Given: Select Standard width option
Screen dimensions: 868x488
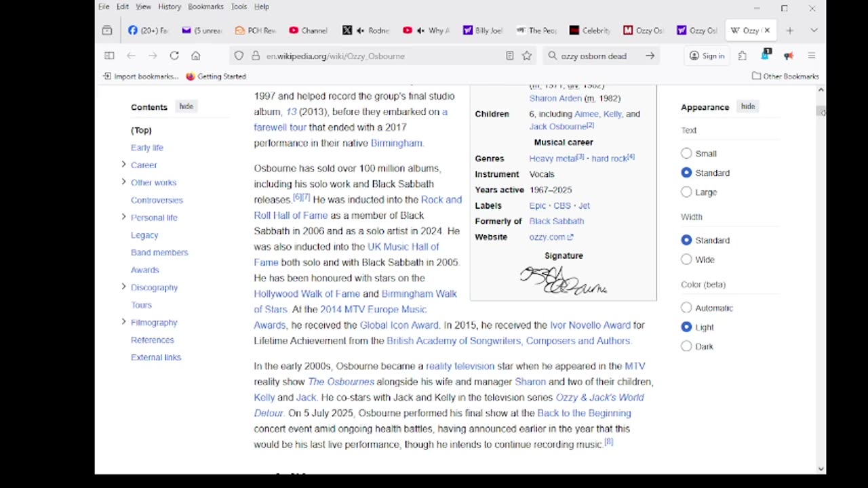Looking at the screenshot, I should [686, 240].
